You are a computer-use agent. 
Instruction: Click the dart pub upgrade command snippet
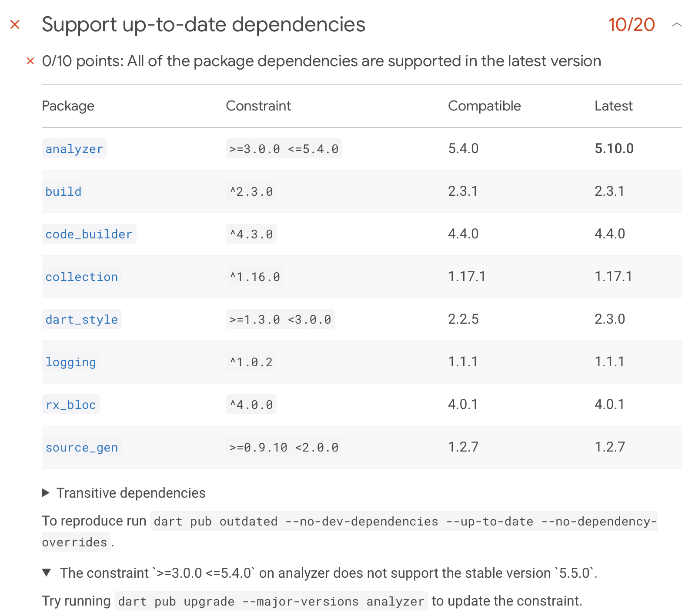[271, 601]
